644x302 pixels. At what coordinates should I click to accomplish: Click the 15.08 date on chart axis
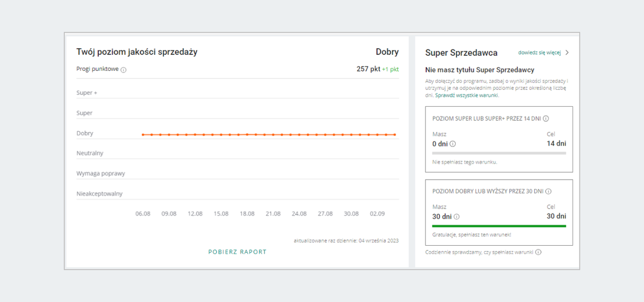pos(221,213)
